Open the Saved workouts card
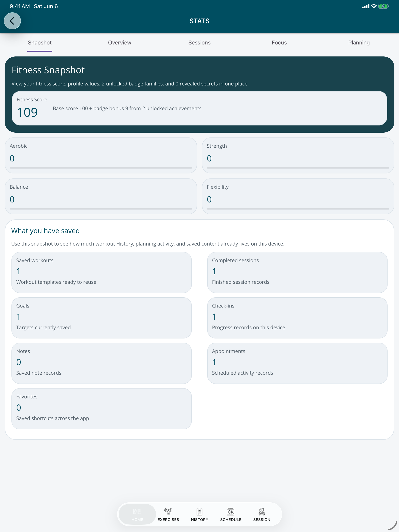Viewport: 399px width, 532px height. coord(102,272)
